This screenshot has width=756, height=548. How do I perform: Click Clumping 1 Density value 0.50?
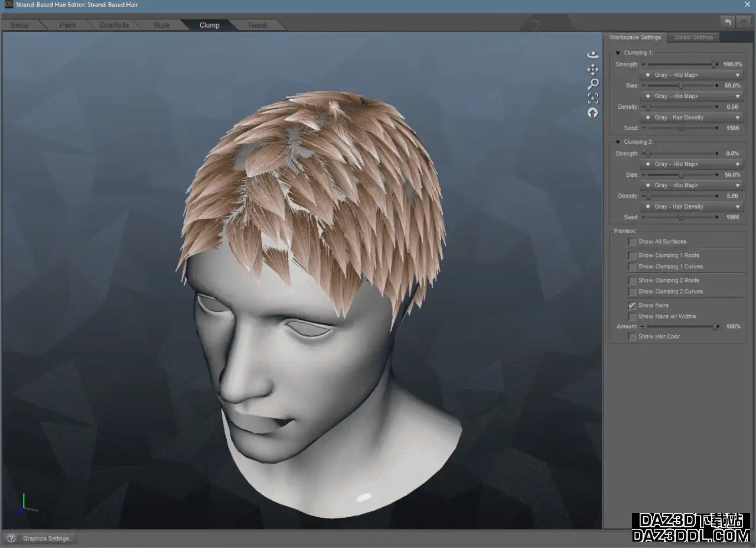pos(732,107)
